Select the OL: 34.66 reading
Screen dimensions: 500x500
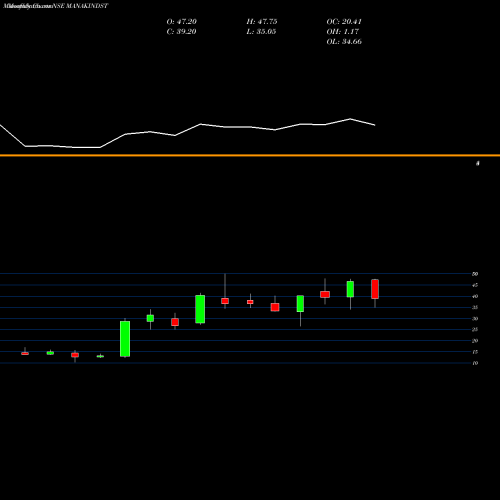pyautogui.click(x=344, y=42)
